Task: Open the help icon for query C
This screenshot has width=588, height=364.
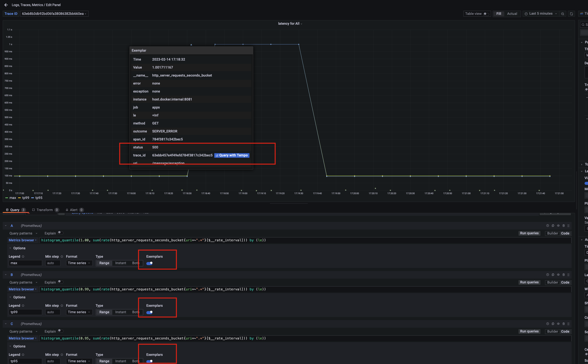Action: coord(547,324)
